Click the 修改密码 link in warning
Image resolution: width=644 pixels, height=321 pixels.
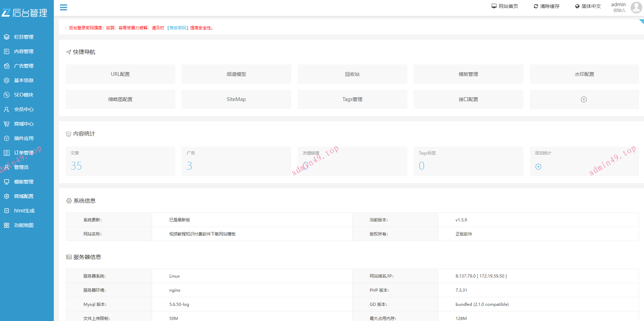(178, 28)
